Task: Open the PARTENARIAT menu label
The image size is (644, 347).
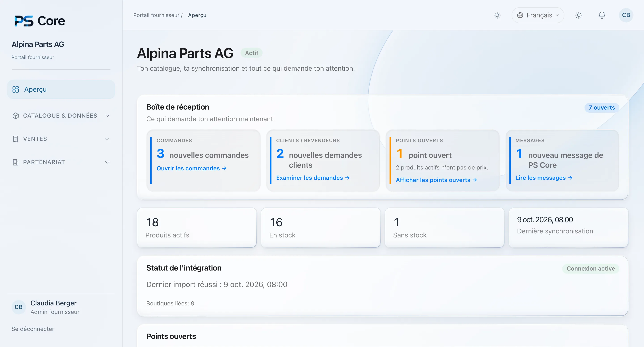Action: (44, 162)
